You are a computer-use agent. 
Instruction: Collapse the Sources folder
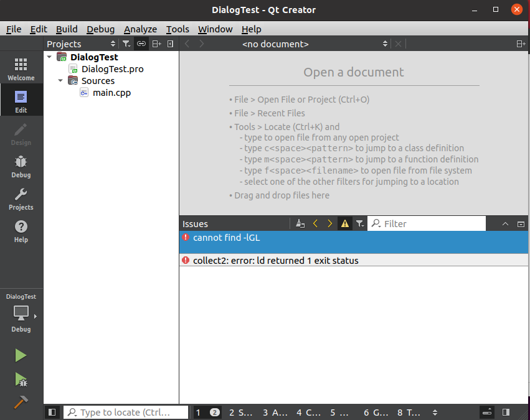60,80
